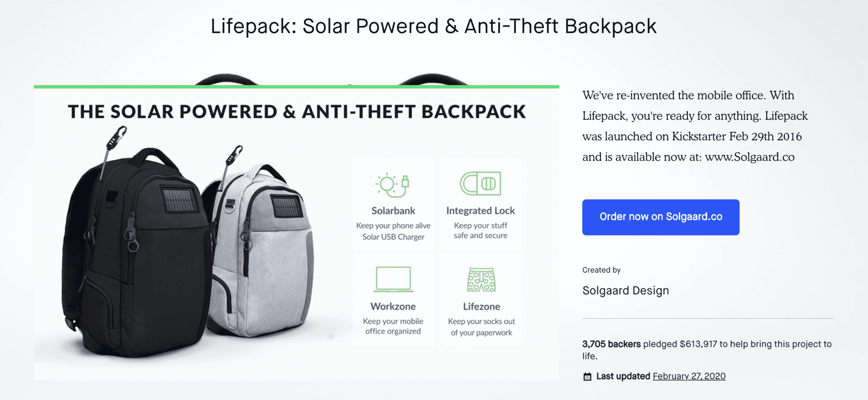Click the solar panel on black backpack

tap(179, 200)
